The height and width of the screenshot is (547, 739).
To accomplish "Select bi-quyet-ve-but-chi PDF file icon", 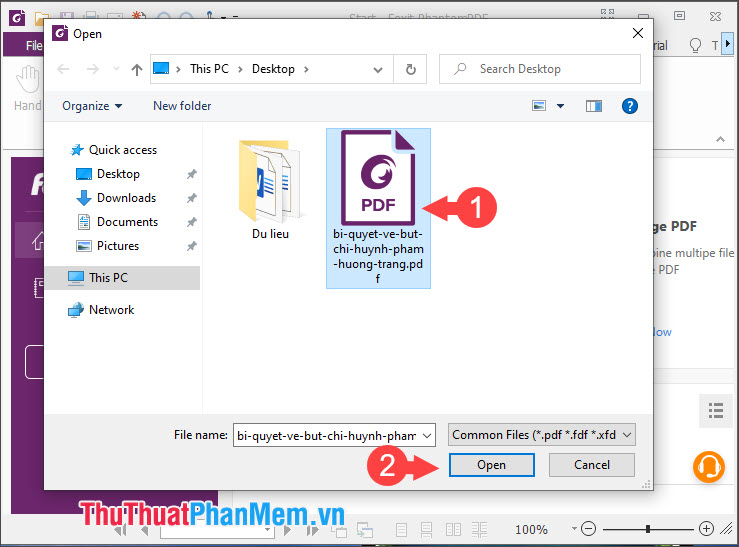I will pyautogui.click(x=378, y=178).
